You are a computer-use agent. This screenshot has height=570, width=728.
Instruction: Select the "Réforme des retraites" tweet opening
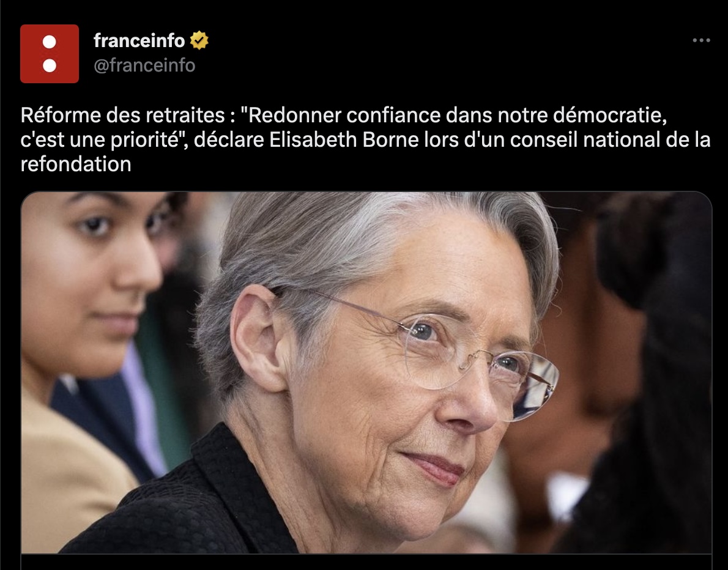(123, 115)
